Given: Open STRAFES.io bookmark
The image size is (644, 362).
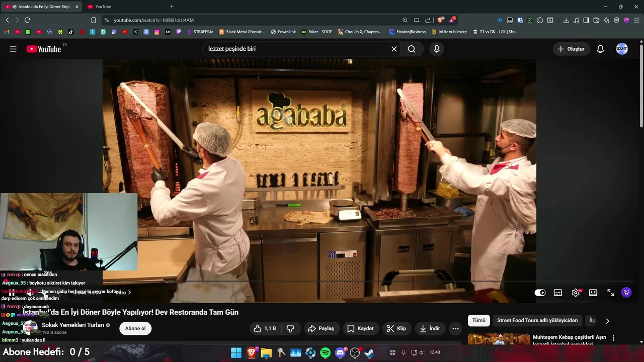Looking at the screenshot, I should click(200, 32).
